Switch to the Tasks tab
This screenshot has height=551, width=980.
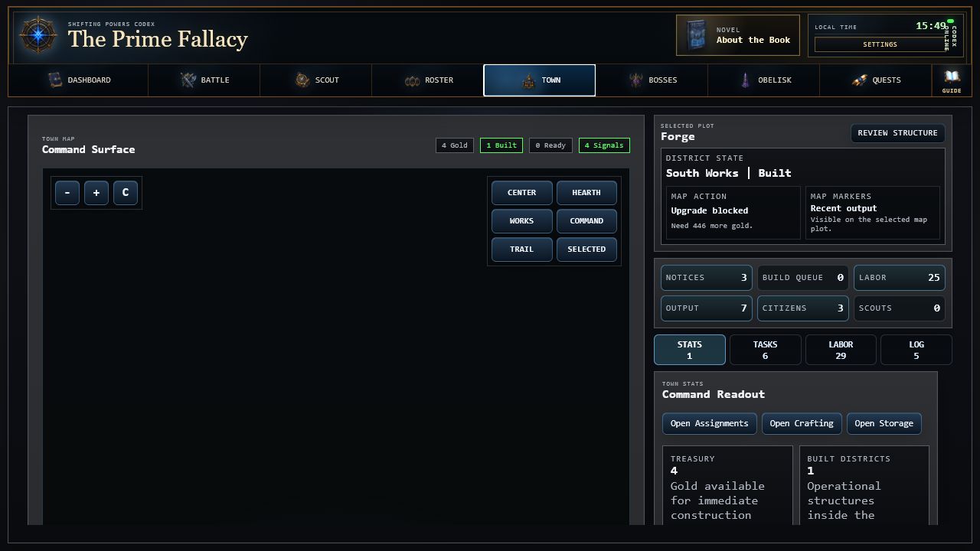pyautogui.click(x=765, y=350)
